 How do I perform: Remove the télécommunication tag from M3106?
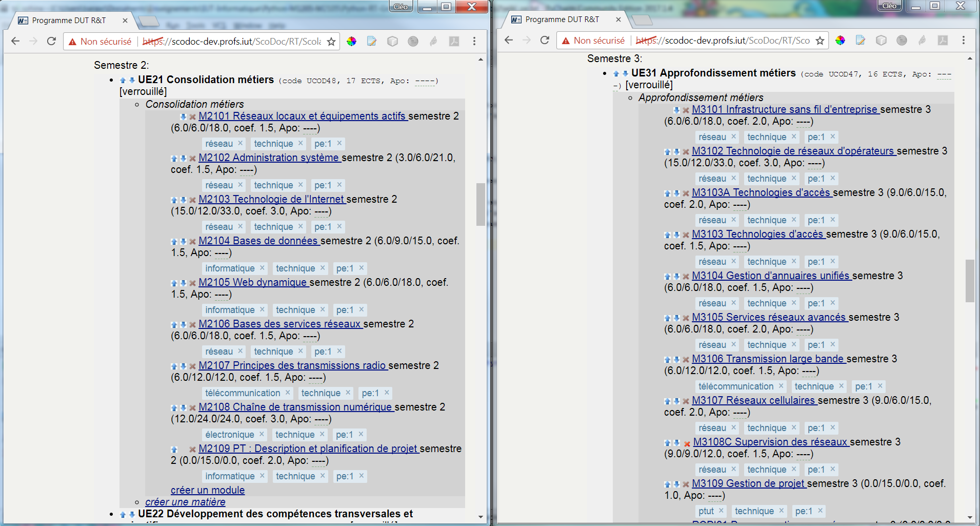(x=781, y=386)
